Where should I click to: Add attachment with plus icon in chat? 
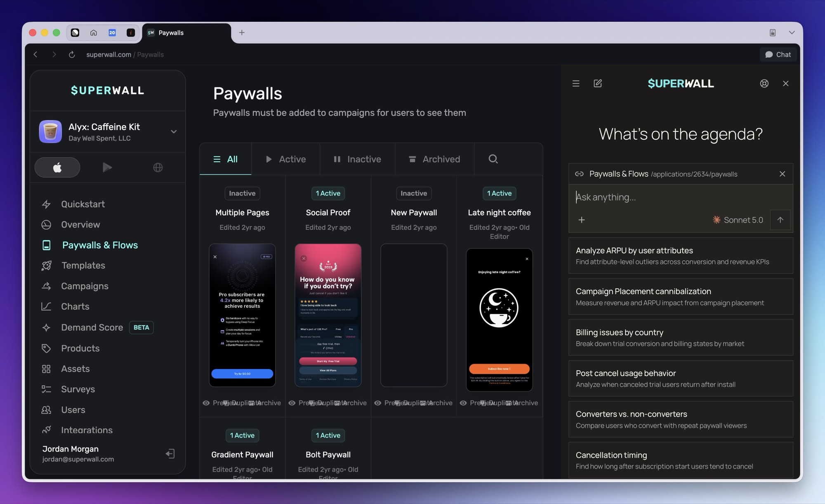(x=582, y=220)
